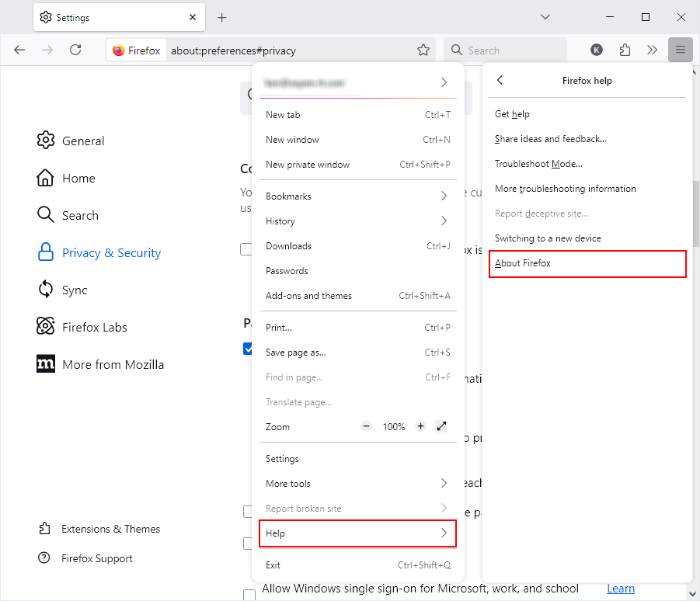This screenshot has width=700, height=601.
Task: Reload the current page
Action: click(x=75, y=50)
